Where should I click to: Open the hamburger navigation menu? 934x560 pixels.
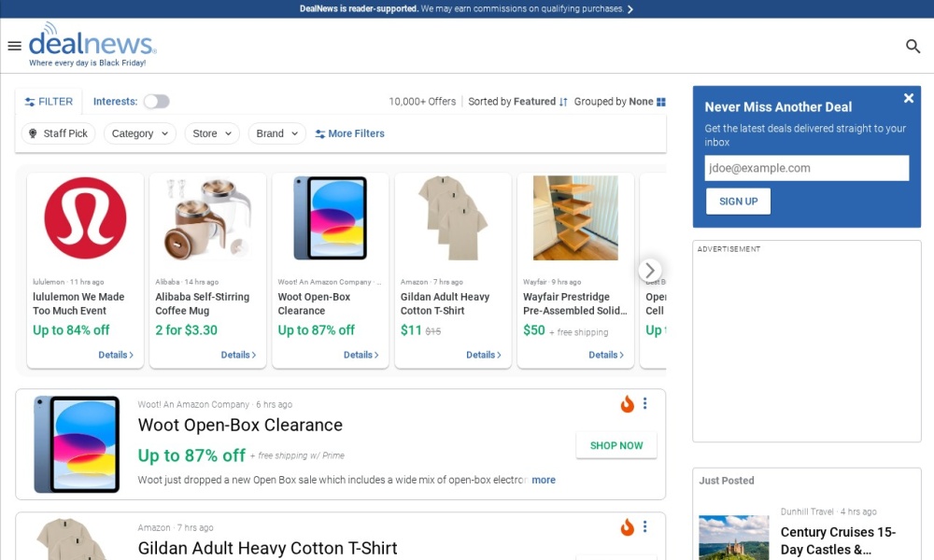14,46
